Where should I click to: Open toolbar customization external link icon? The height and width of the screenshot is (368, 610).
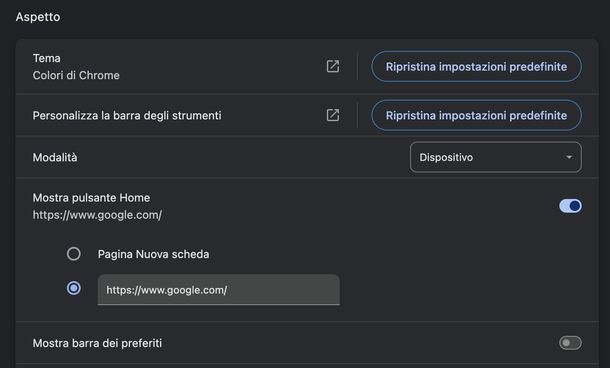click(333, 115)
